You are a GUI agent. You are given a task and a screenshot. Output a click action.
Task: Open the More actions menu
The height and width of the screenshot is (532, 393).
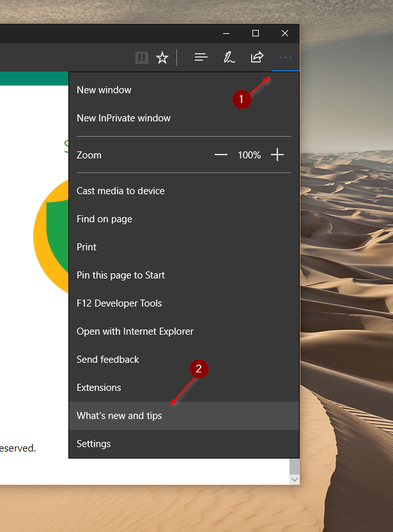click(285, 57)
